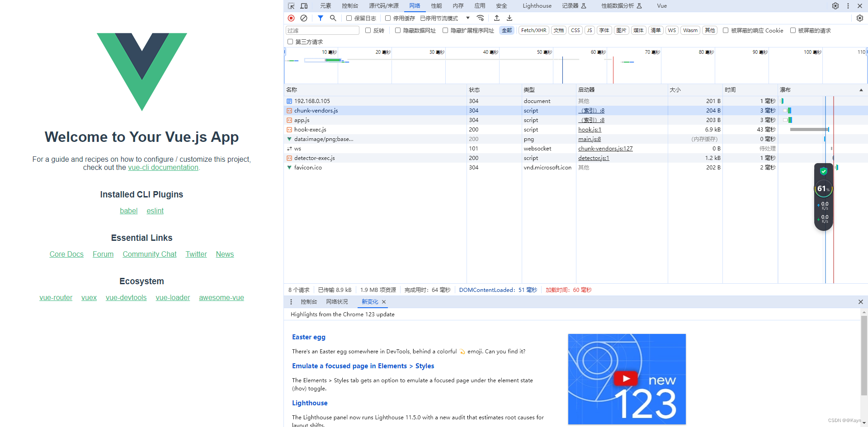Click YouTube play button on thumbnail
Screen dimensions: 868x427
[x=626, y=379]
